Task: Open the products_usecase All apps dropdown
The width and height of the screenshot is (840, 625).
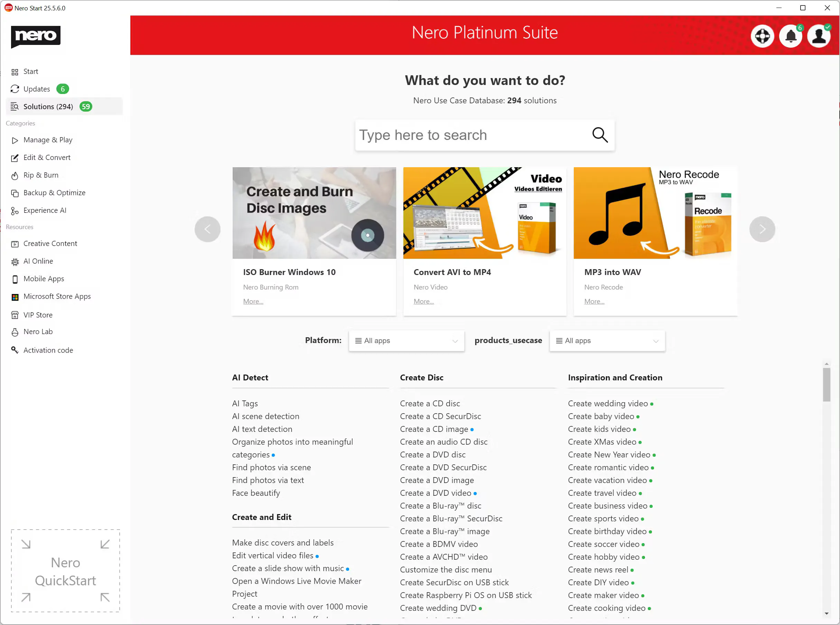Action: coord(607,341)
